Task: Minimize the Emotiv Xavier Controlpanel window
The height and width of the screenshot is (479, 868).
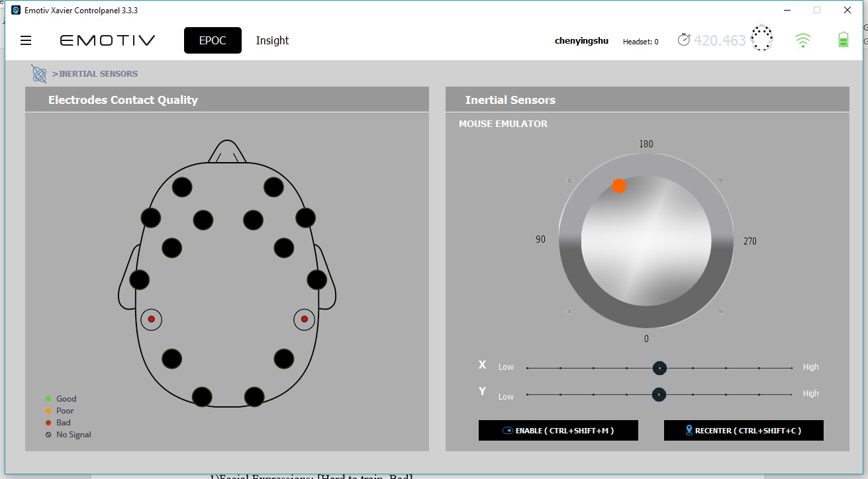Action: tap(787, 10)
